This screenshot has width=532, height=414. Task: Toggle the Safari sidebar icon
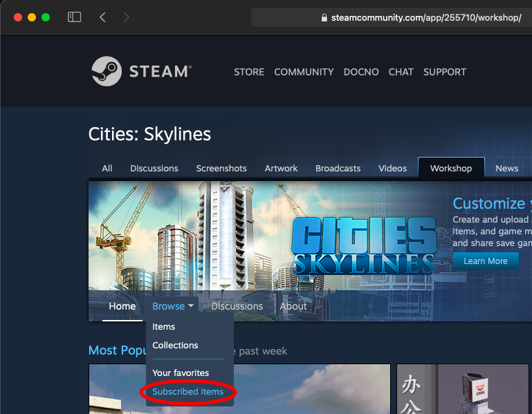74,17
